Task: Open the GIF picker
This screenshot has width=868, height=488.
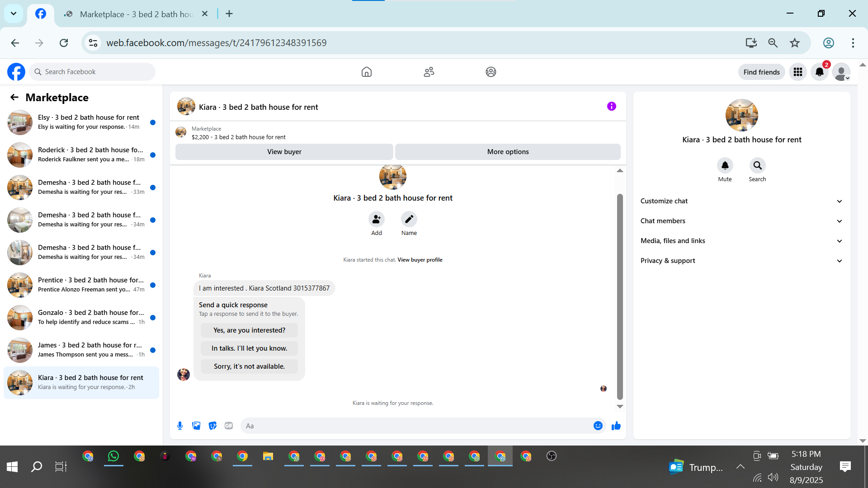Action: click(x=229, y=426)
